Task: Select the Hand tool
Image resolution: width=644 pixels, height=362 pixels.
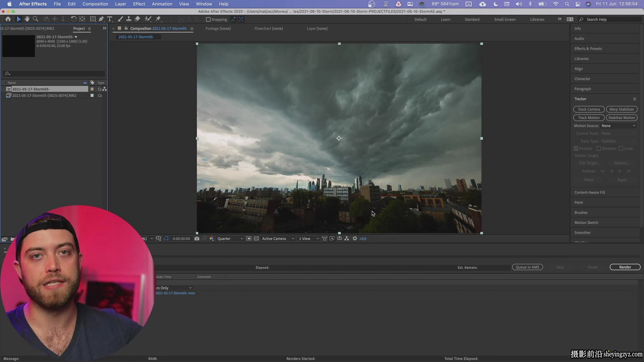Action: (x=27, y=19)
